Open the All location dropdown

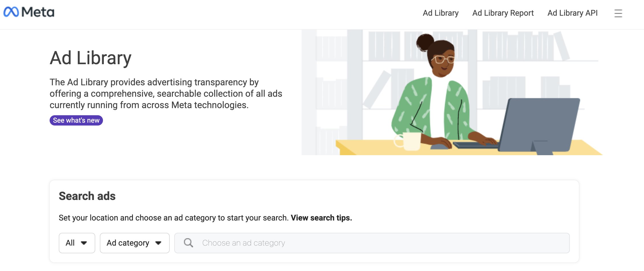point(77,243)
